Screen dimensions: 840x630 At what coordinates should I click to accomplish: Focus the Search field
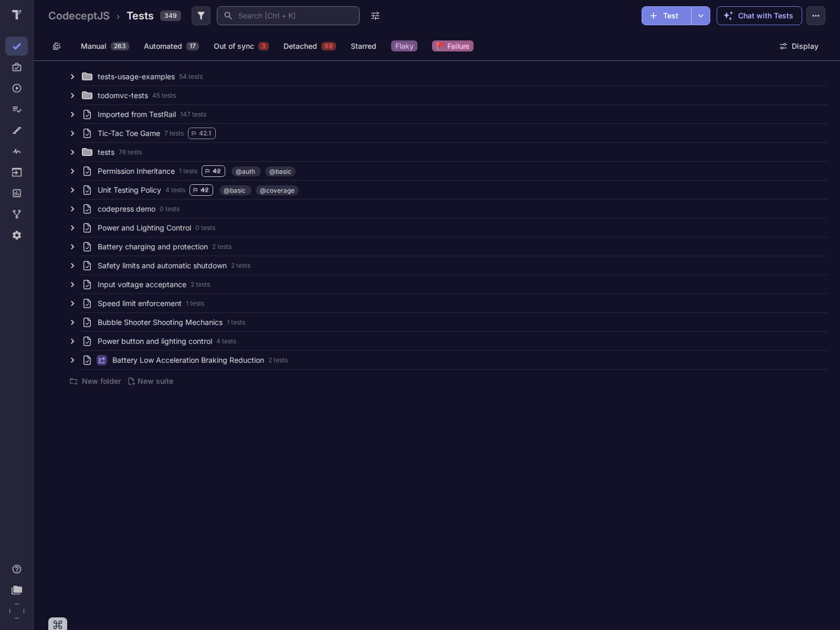click(x=288, y=16)
